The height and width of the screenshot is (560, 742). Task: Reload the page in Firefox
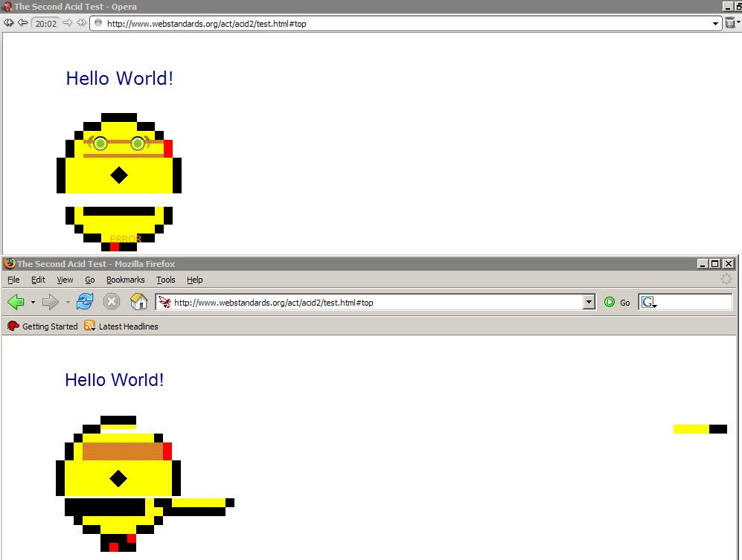[85, 301]
